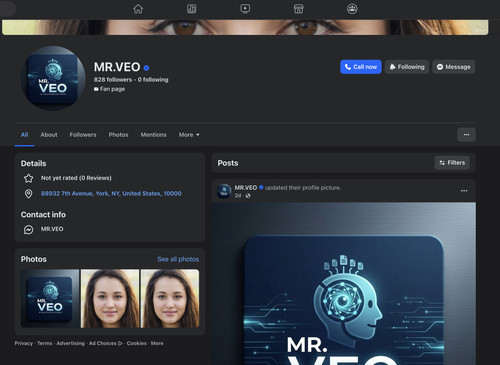Click the Message button

click(x=453, y=67)
